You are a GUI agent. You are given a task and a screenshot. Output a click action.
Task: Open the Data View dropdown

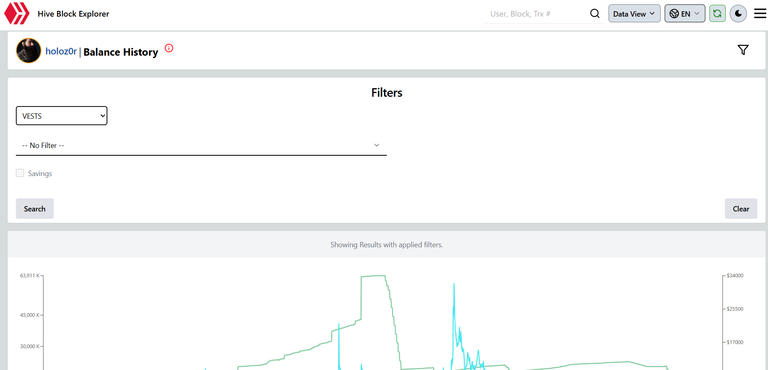click(x=634, y=14)
